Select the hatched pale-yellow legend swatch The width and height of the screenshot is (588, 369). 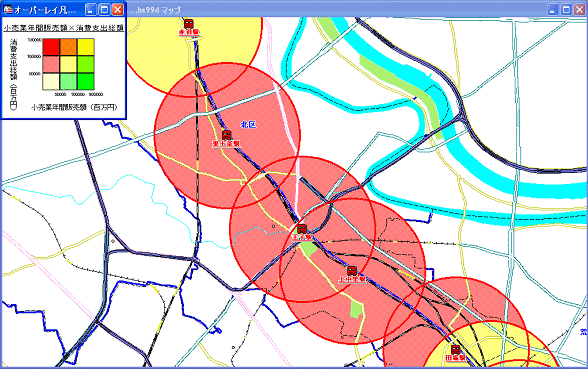click(x=51, y=81)
